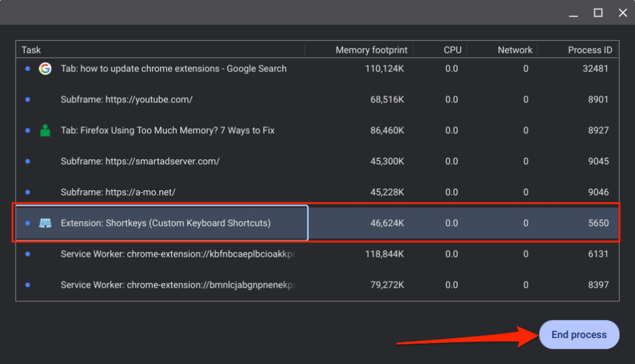
Task: Maximize the Task Manager window
Action: tap(598, 12)
